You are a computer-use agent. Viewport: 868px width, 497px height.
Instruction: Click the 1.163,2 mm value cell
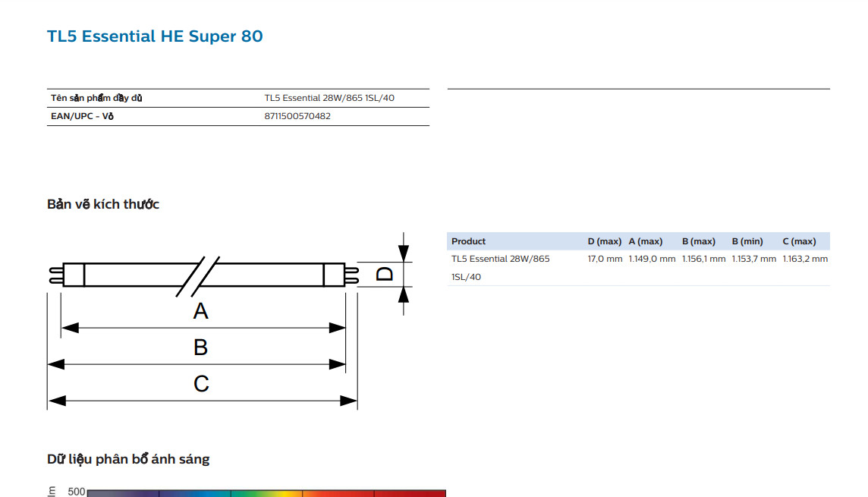[805, 259]
